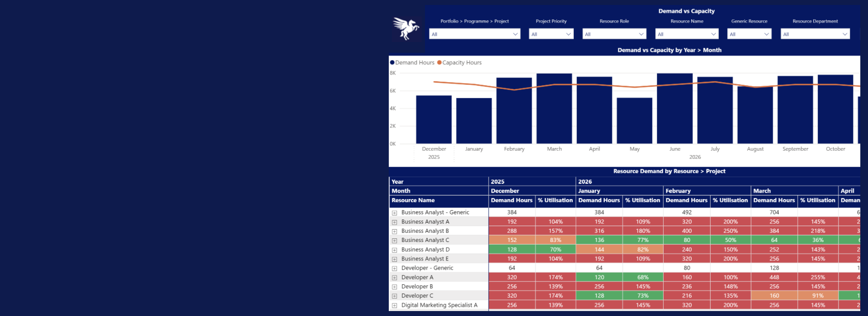Screen dimensions: 868x316
Task: Expand the Business Analyst C row
Action: point(394,241)
